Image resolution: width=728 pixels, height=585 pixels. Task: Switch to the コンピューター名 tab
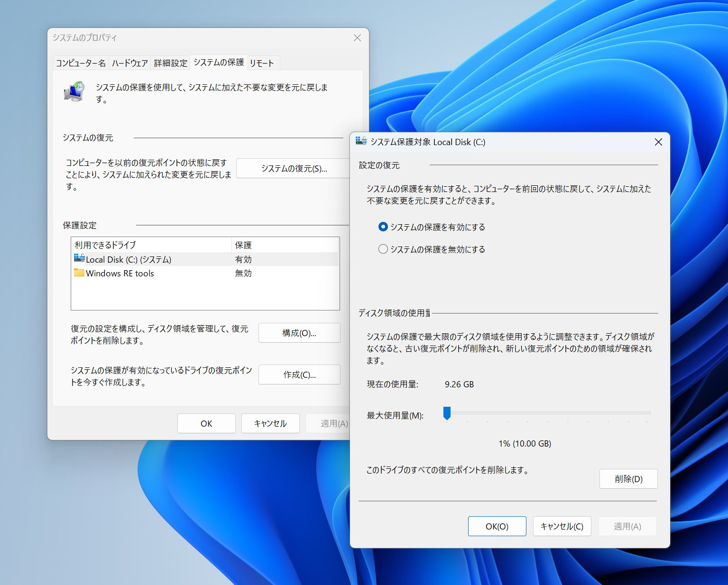click(x=80, y=62)
